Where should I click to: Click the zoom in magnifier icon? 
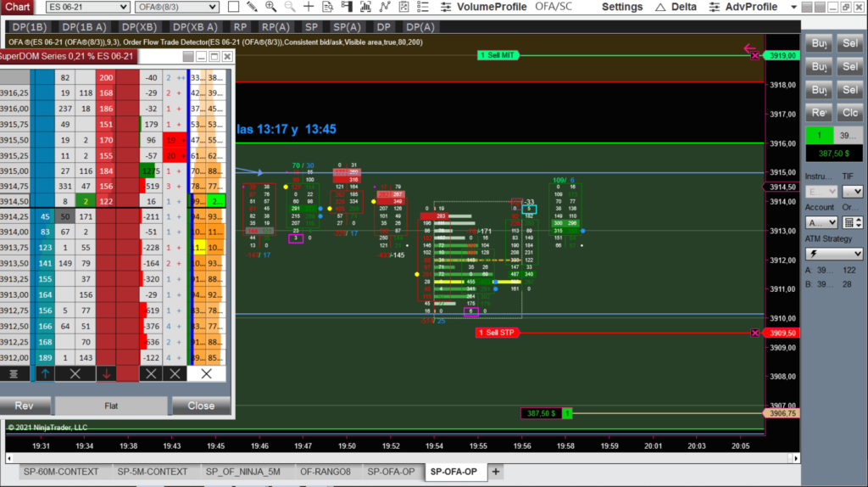click(270, 7)
